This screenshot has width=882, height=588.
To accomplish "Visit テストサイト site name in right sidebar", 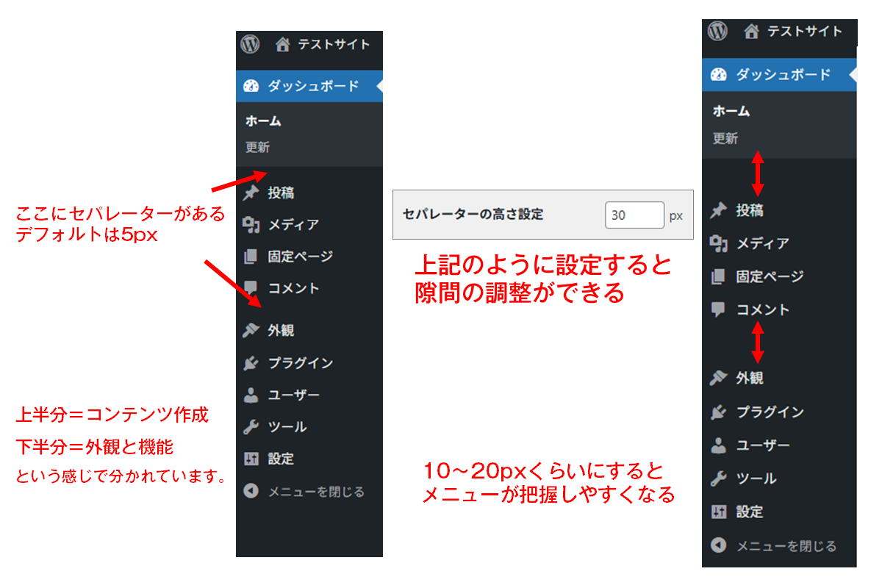I will coord(805,32).
